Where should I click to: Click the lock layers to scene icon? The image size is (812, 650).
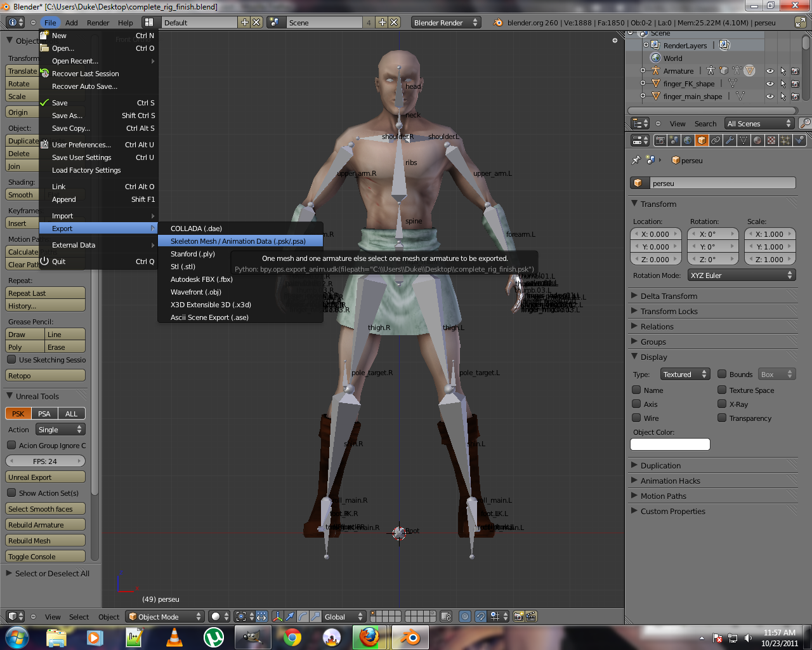446,616
